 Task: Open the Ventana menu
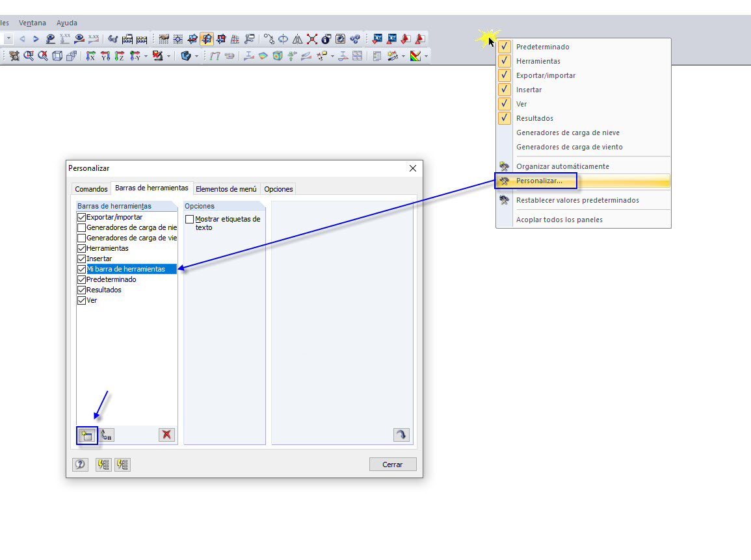(32, 23)
